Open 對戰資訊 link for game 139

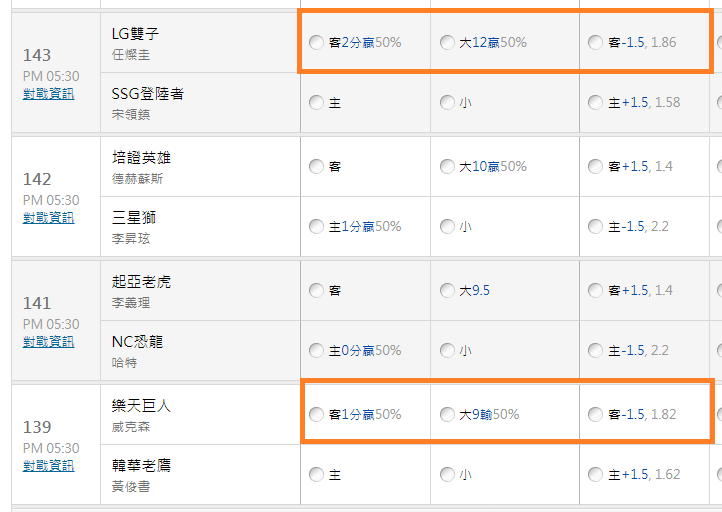tap(48, 465)
